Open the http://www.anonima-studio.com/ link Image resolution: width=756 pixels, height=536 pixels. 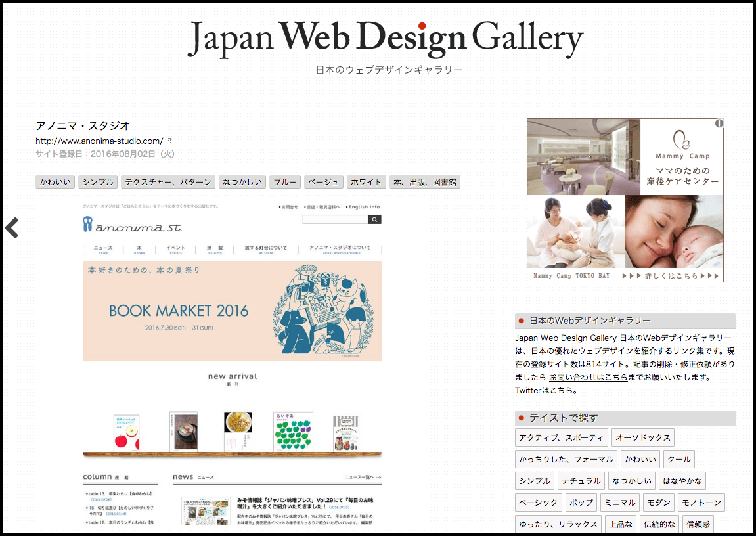pyautogui.click(x=99, y=141)
